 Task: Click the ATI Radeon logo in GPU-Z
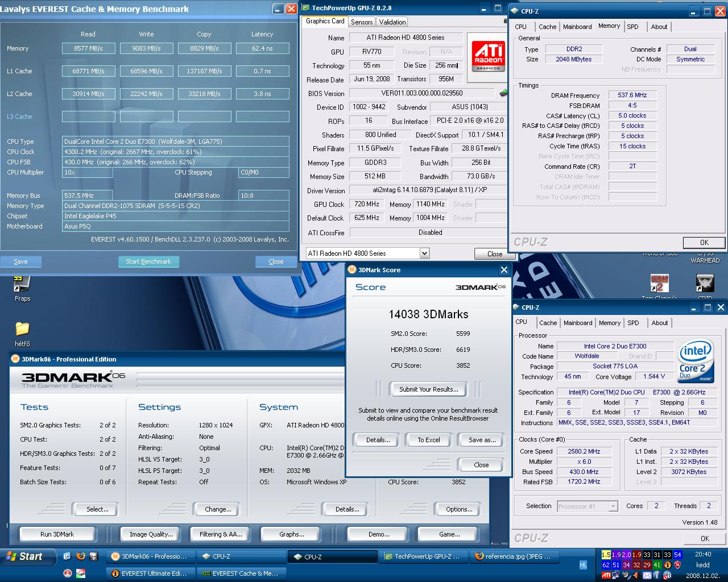click(489, 56)
